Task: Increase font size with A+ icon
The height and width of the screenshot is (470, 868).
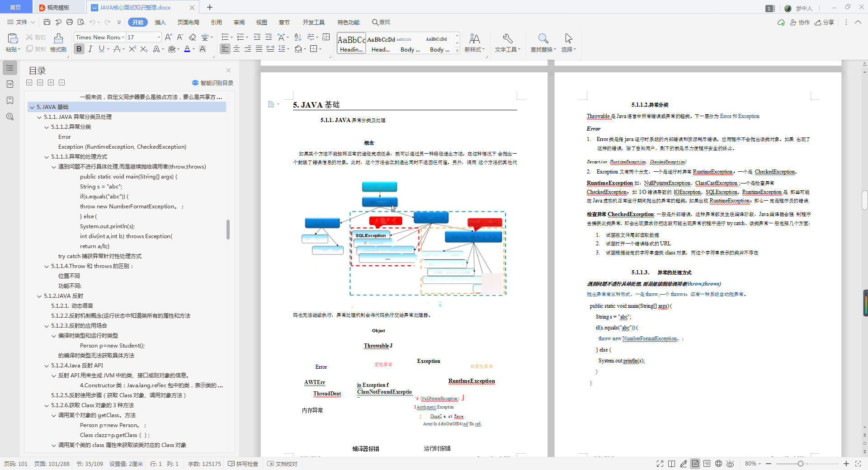Action: click(x=168, y=37)
